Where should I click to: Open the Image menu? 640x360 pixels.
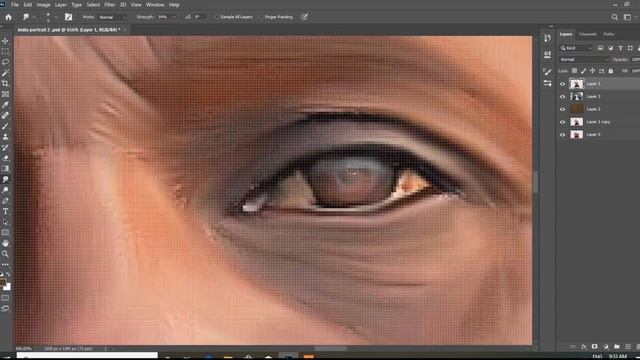(x=43, y=5)
